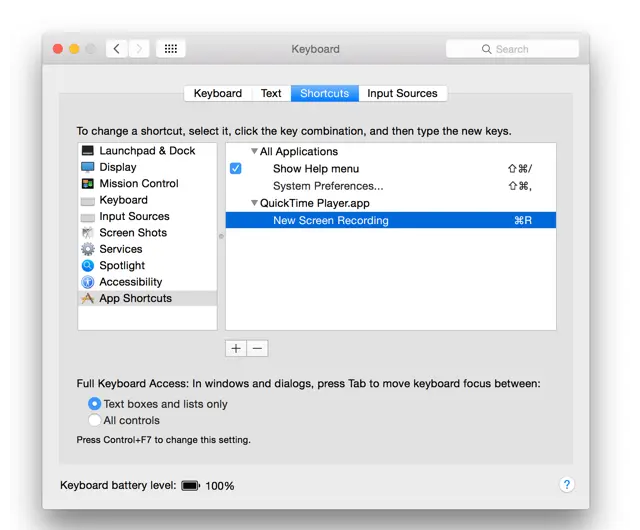
Task: Click the All Applications heading
Action: tap(299, 151)
